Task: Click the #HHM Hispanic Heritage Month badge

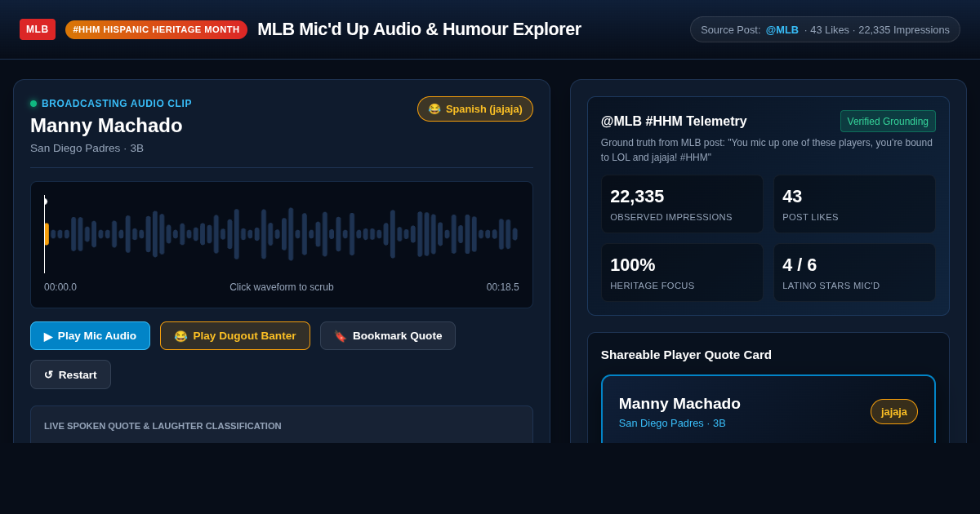Action: [x=156, y=29]
